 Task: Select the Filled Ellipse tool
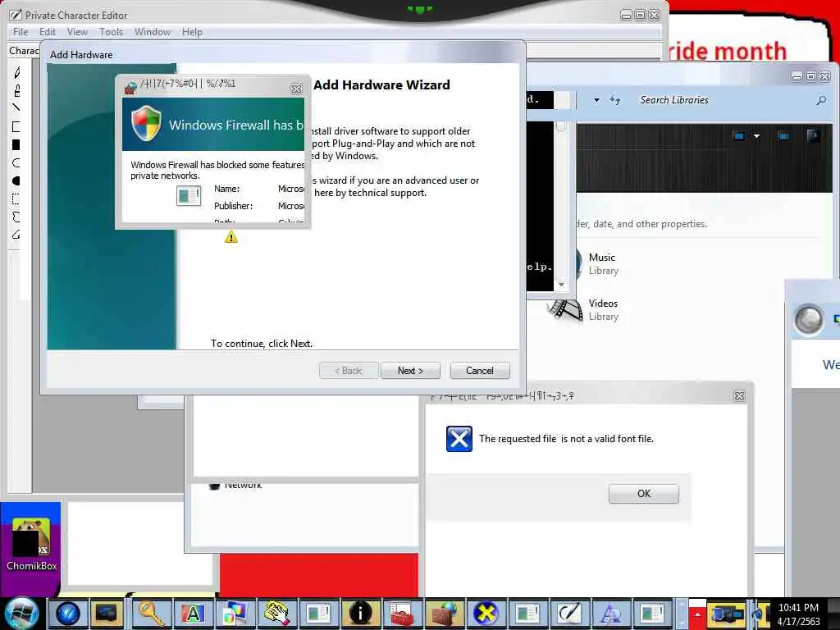coord(16,181)
